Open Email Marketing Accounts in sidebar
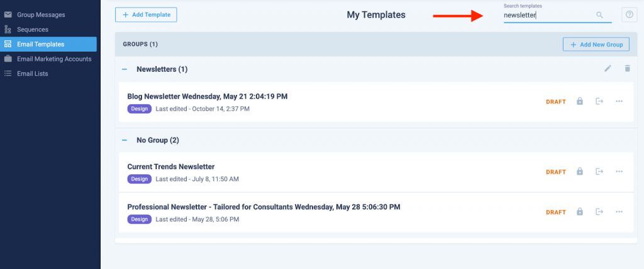The height and width of the screenshot is (269, 644). 54,59
